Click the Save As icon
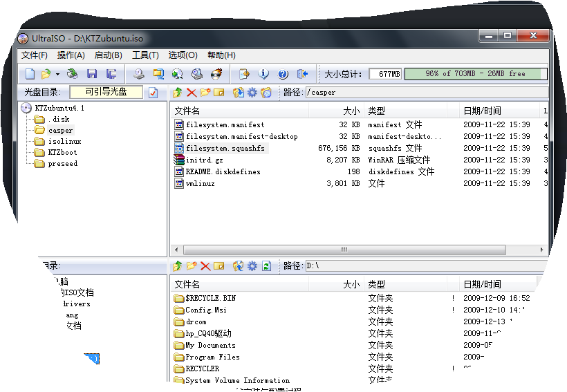The image size is (567, 392). click(x=111, y=74)
